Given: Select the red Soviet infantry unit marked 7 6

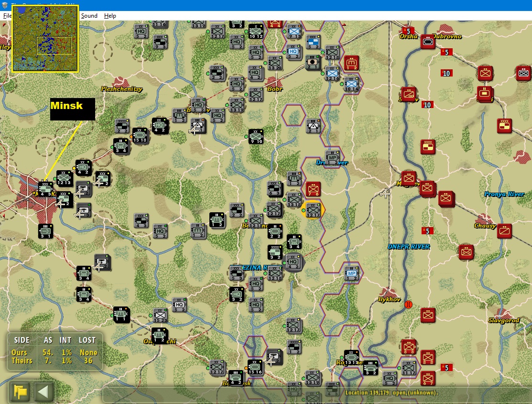Looking at the screenshot, I should coord(313,189).
